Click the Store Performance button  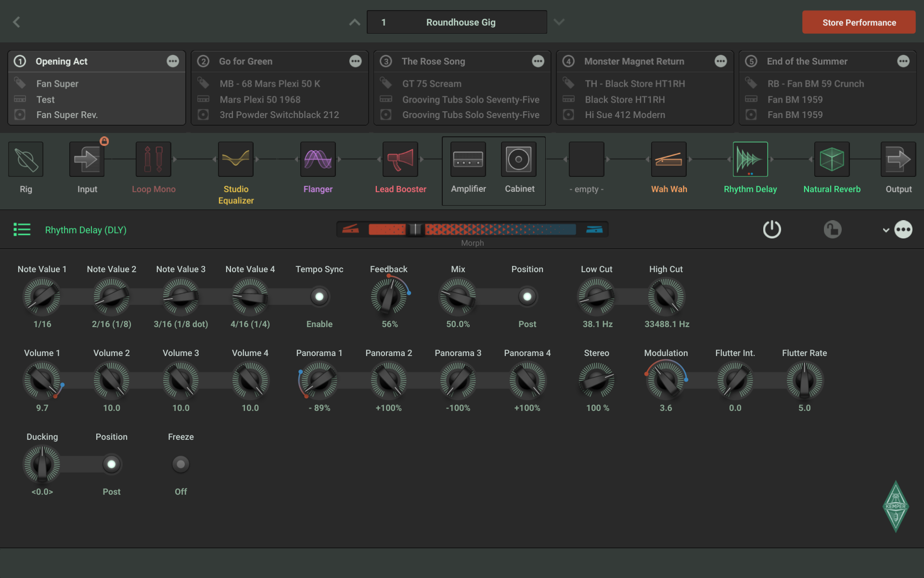(859, 22)
